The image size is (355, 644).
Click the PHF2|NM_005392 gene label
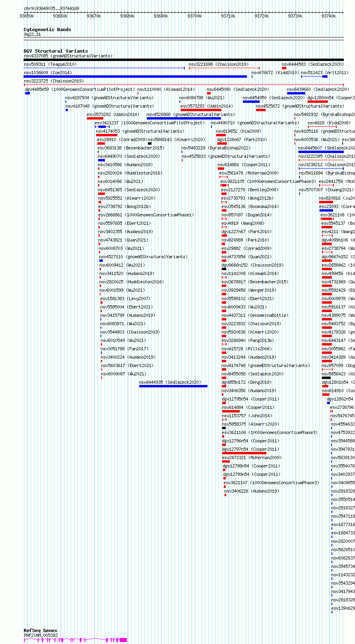[x=41, y=635]
